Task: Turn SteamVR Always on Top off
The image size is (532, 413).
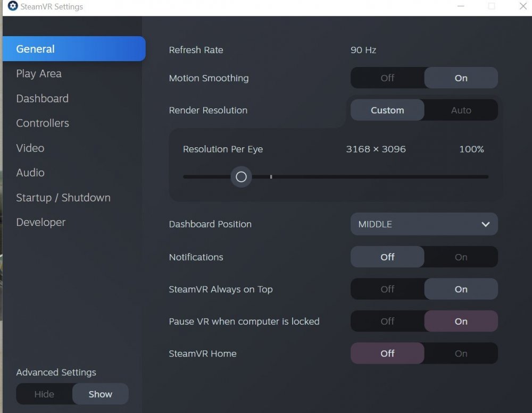Action: coord(387,290)
